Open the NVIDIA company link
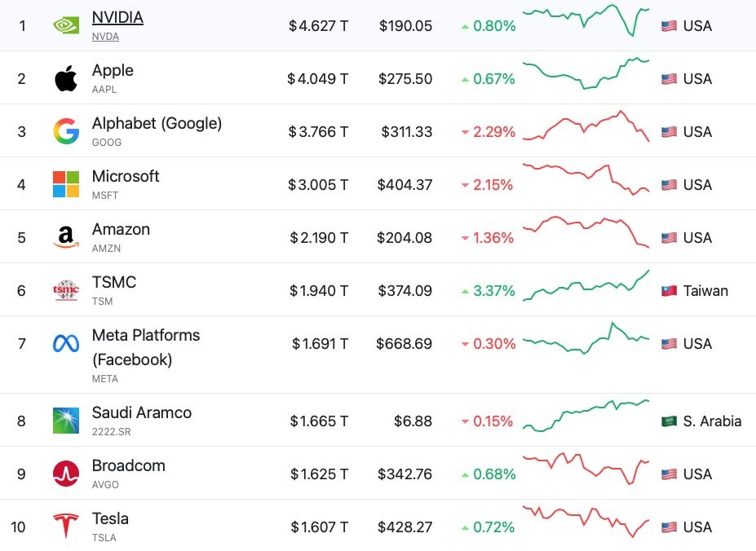This screenshot has width=756, height=551. [x=117, y=17]
